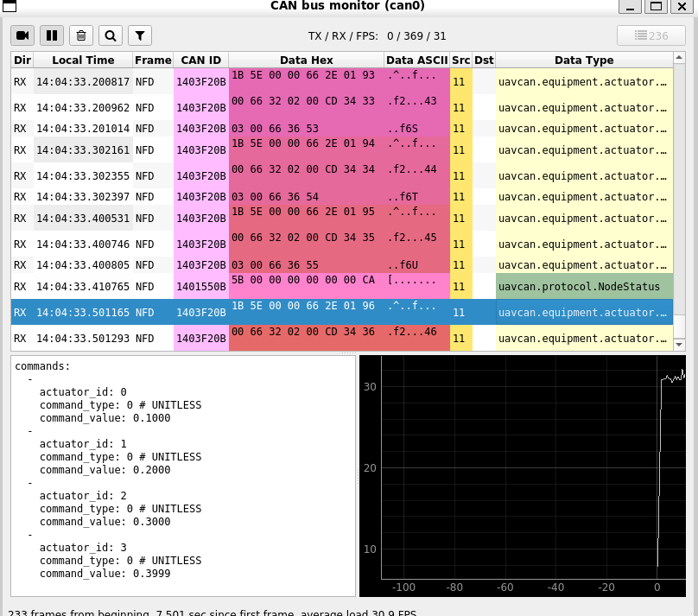Pause the live frame capture

pyautogui.click(x=52, y=35)
